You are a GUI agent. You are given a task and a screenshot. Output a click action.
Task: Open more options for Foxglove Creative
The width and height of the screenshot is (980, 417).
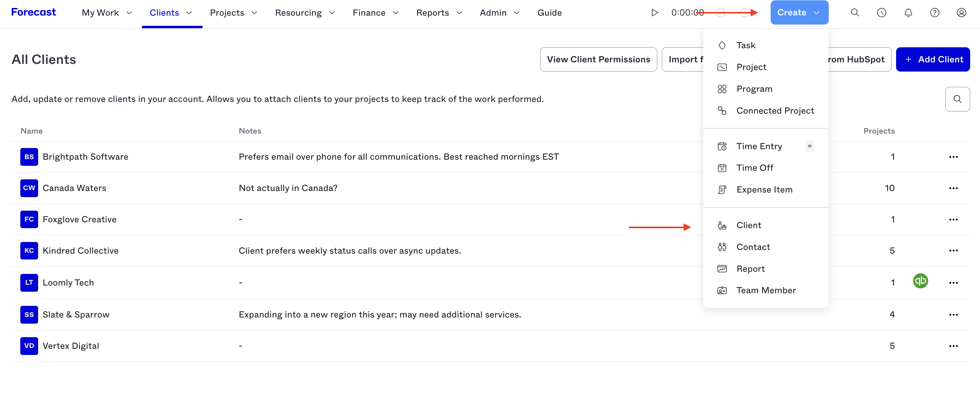(x=953, y=219)
